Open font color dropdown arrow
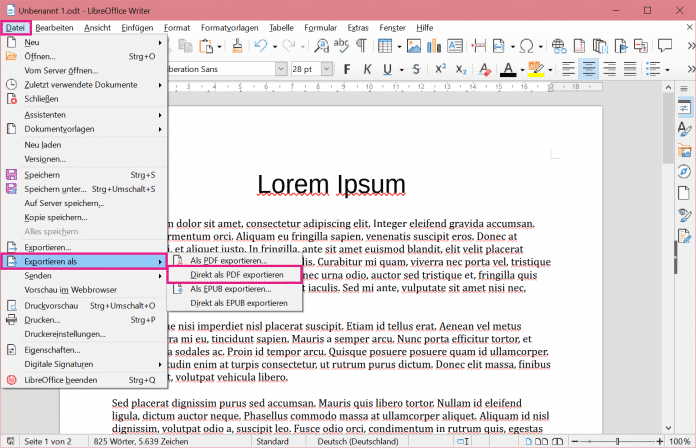This screenshot has width=696, height=448. 522,70
